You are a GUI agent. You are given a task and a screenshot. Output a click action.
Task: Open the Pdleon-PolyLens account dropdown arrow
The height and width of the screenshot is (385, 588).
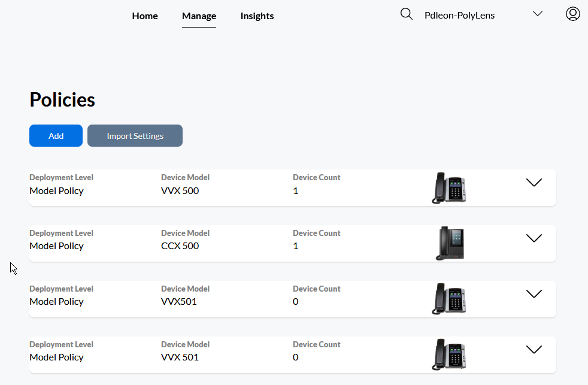click(x=537, y=14)
